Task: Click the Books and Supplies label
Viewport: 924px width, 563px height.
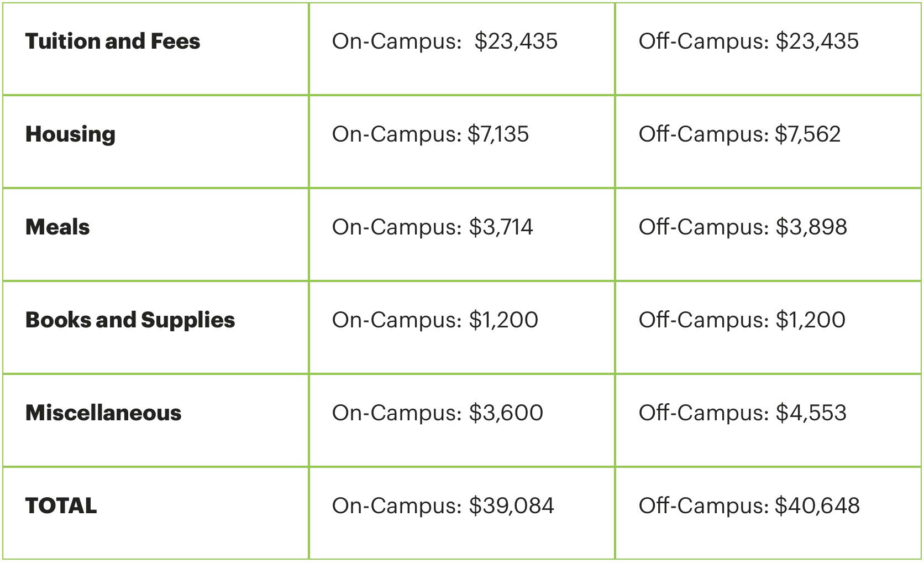Action: (x=130, y=320)
